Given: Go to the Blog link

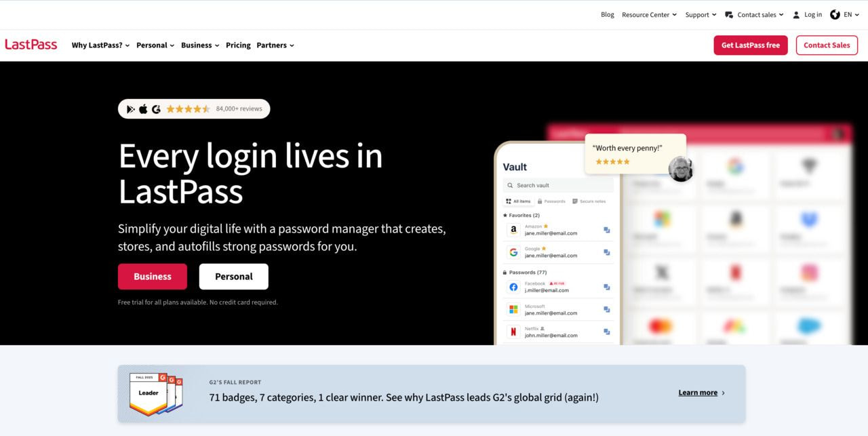Looking at the screenshot, I should 607,15.
